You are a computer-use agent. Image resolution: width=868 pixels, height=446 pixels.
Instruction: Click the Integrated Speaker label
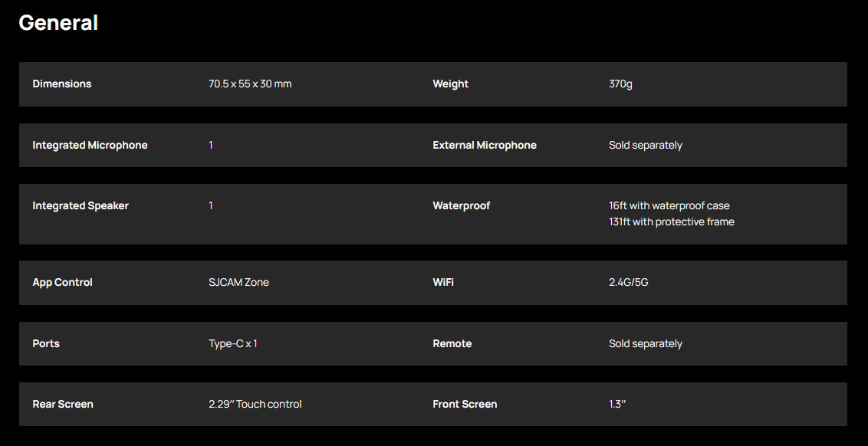81,205
